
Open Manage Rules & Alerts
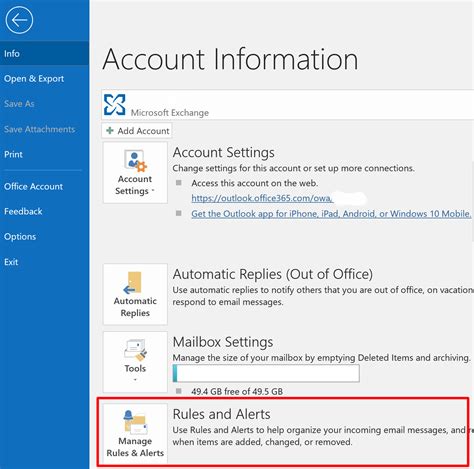pyautogui.click(x=135, y=433)
